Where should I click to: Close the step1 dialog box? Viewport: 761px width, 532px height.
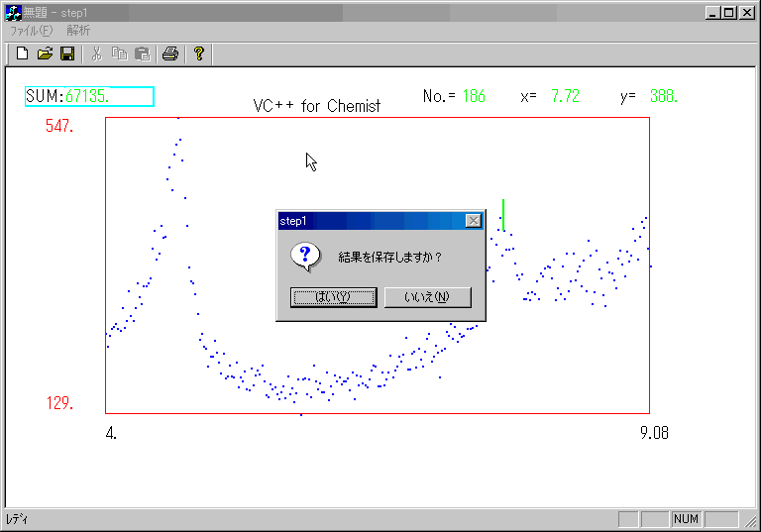tap(474, 221)
